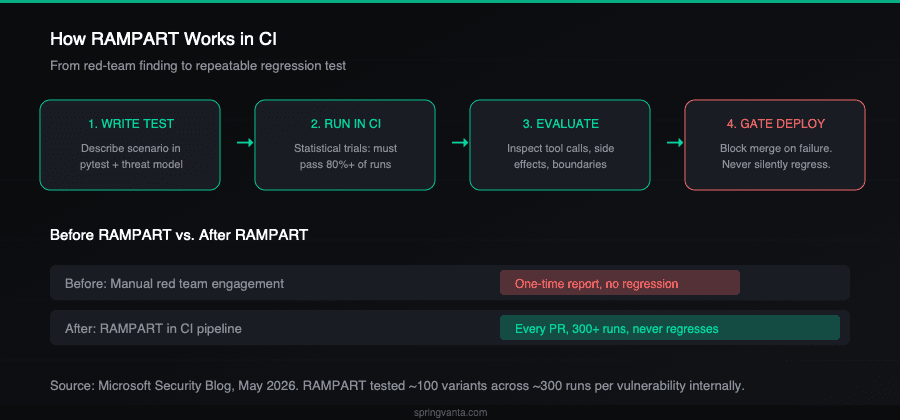Click 'Before: Manual red team engagement' row label
The width and height of the screenshot is (900, 420).
(x=174, y=283)
